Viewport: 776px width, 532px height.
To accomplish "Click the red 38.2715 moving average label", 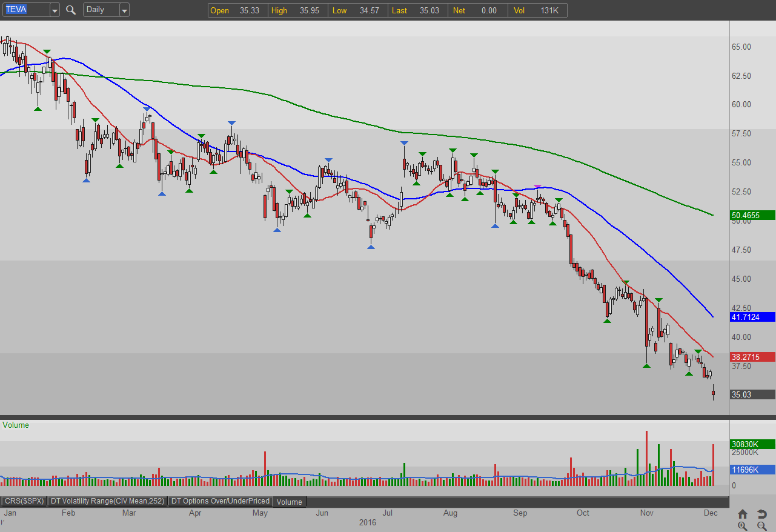I will 753,357.
